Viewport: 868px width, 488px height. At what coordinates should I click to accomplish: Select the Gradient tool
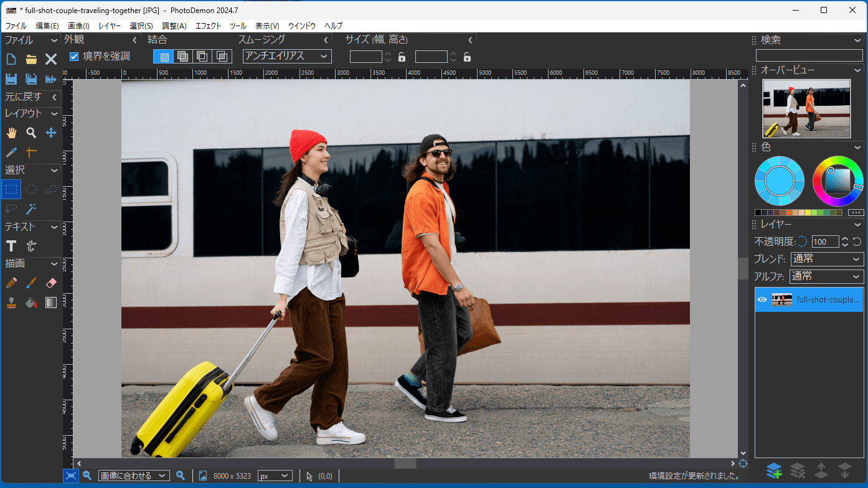[51, 303]
